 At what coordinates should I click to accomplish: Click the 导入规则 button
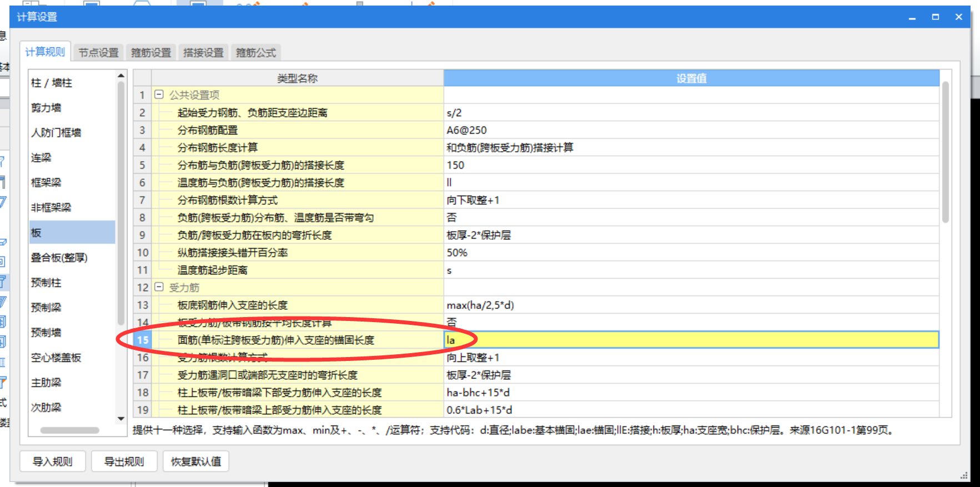point(53,461)
